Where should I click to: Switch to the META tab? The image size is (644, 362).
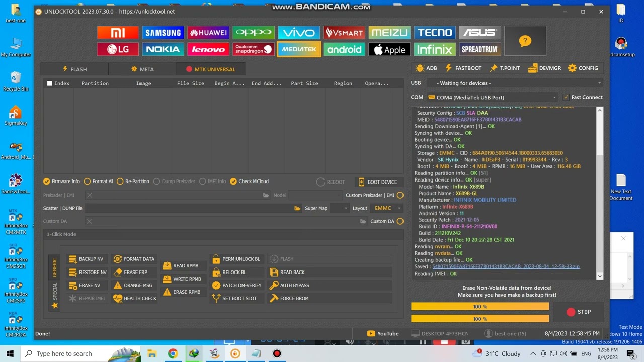pos(142,69)
